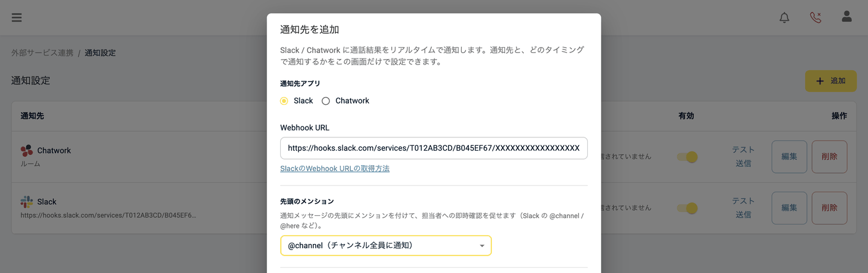Edit the Slack notification destination
Viewport: 868px width, 273px height.
coord(790,208)
